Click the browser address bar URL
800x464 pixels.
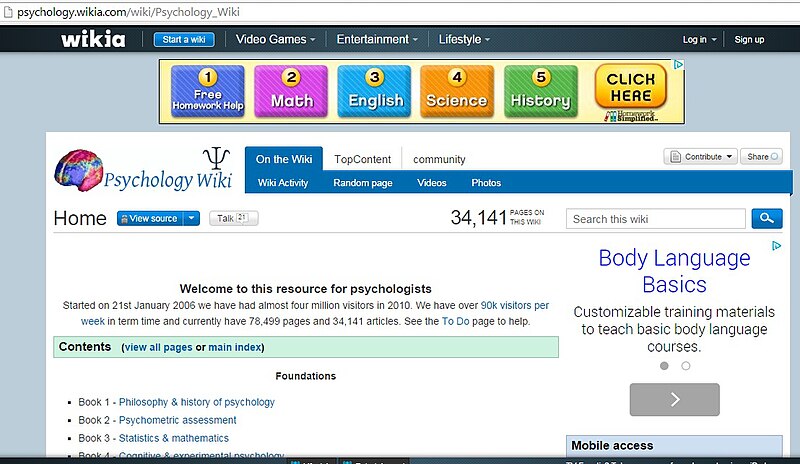pos(128,12)
